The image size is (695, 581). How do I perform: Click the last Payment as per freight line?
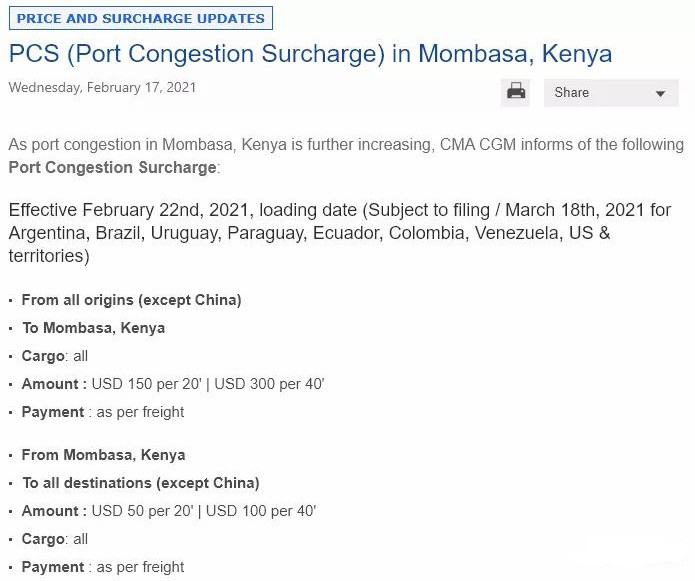pos(103,567)
